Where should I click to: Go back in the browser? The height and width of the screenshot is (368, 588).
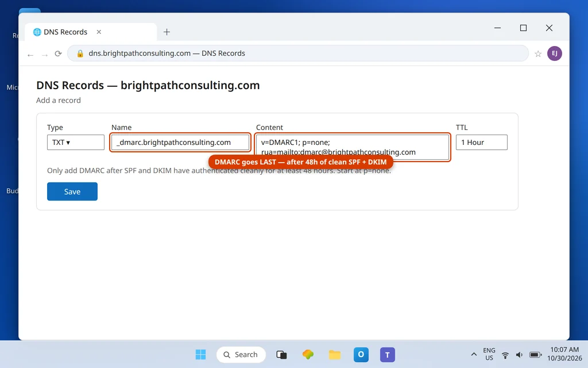click(30, 55)
